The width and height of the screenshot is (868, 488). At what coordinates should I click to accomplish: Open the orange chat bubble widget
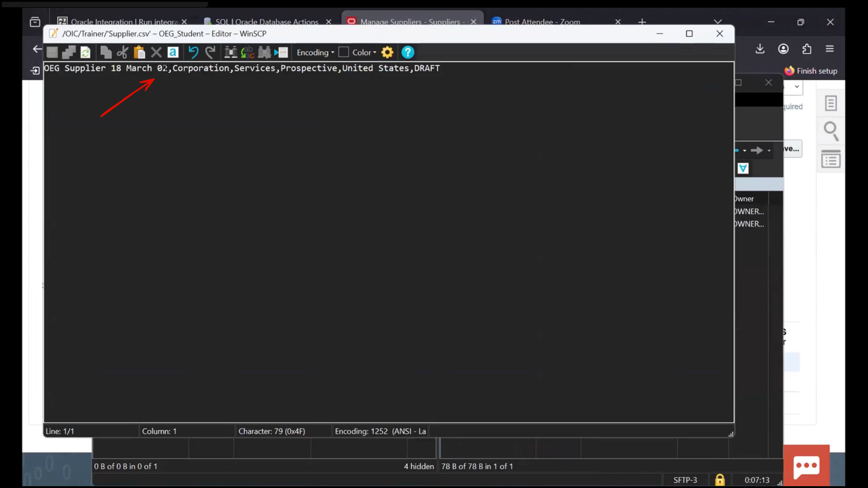coord(807,466)
